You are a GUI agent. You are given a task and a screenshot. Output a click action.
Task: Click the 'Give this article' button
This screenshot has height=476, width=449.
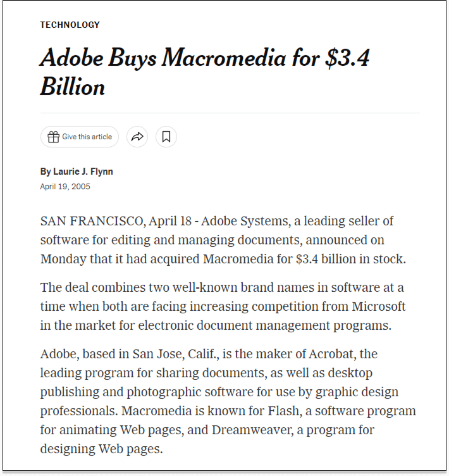(80, 137)
